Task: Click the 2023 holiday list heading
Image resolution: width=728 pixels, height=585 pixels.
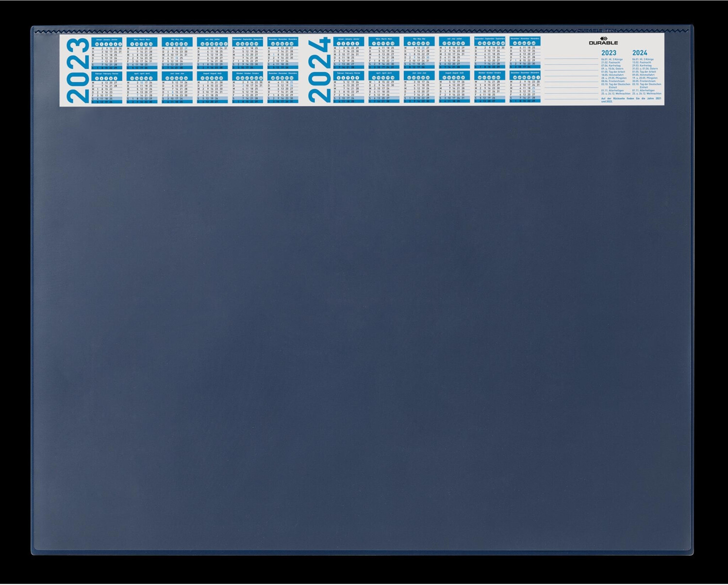Action: pos(609,53)
